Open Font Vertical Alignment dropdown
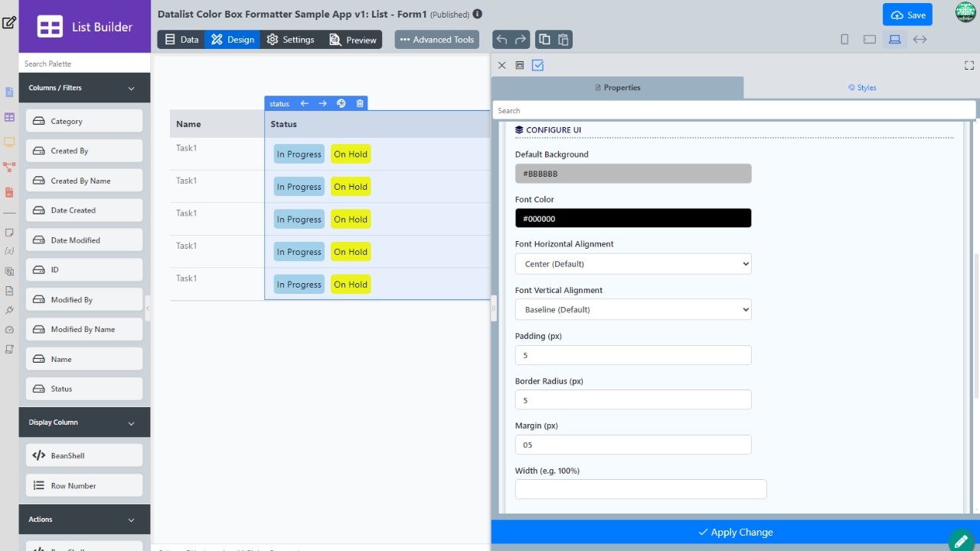 633,310
